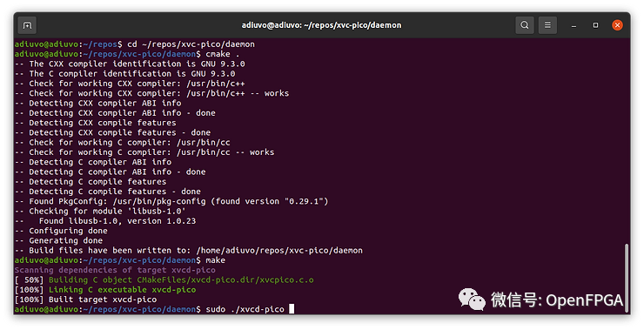This screenshot has height=330, width=644.
Task: Click 'Check for working C compiler: /usr/bin/cc -- works'
Action: pos(144,152)
